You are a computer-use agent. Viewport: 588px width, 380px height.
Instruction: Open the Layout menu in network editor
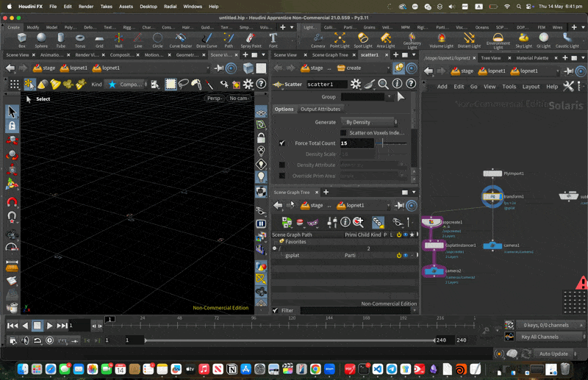click(531, 86)
